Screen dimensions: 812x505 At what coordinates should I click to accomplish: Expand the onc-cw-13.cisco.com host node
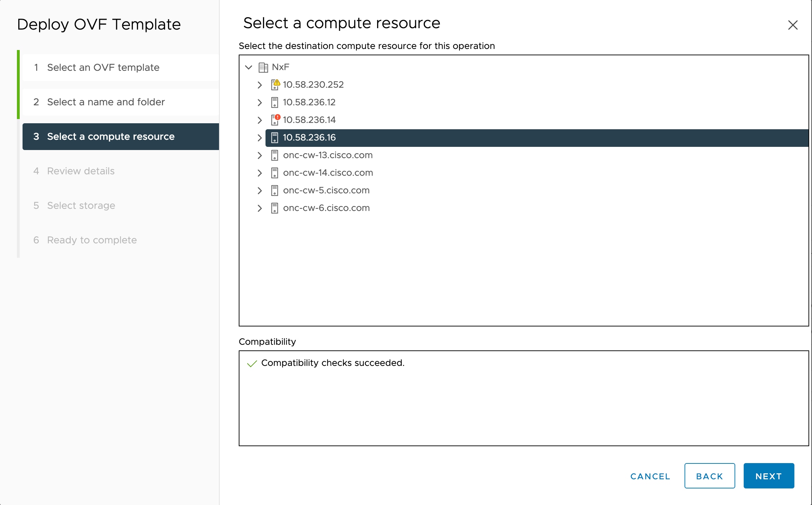pyautogui.click(x=260, y=155)
